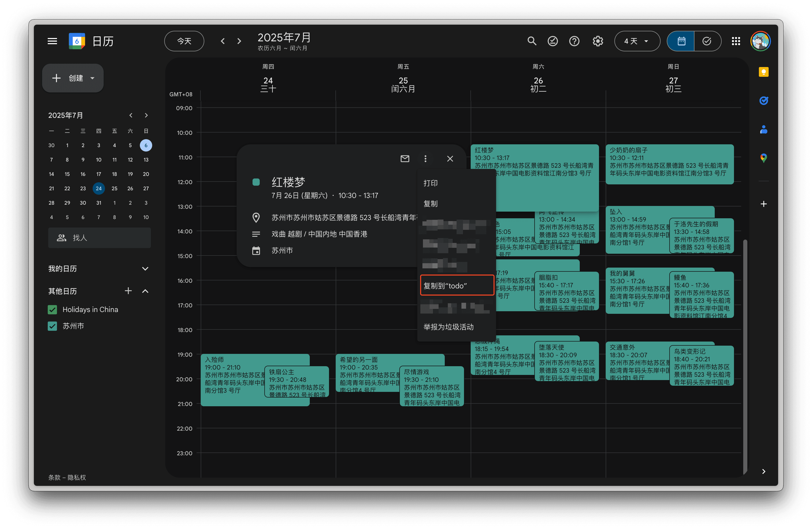This screenshot has height=529, width=812.
Task: Collapse the 其他日历 section
Action: click(145, 291)
